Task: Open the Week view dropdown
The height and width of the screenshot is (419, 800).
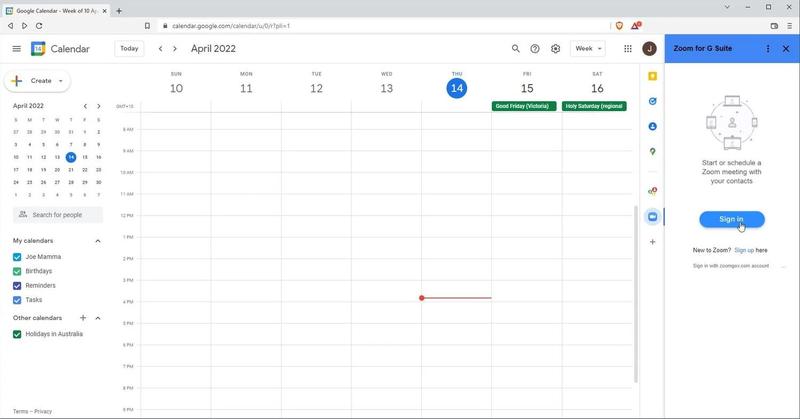Action: [x=588, y=48]
